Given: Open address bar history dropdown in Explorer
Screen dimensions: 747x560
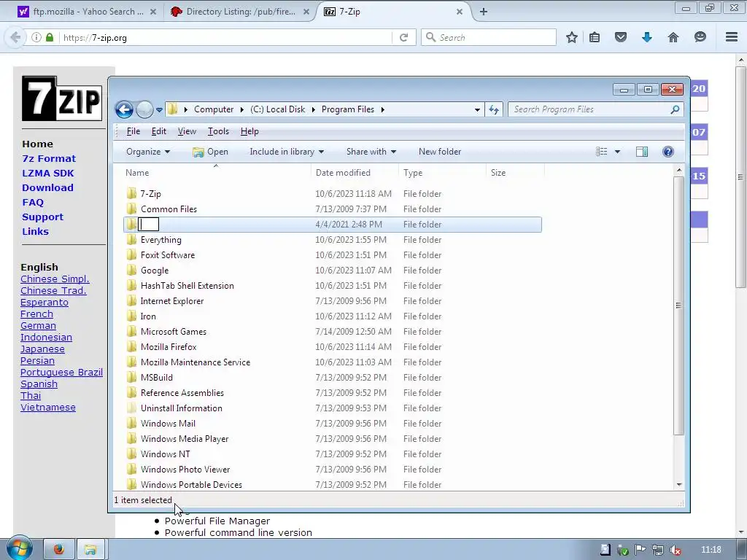Looking at the screenshot, I should click(x=477, y=109).
